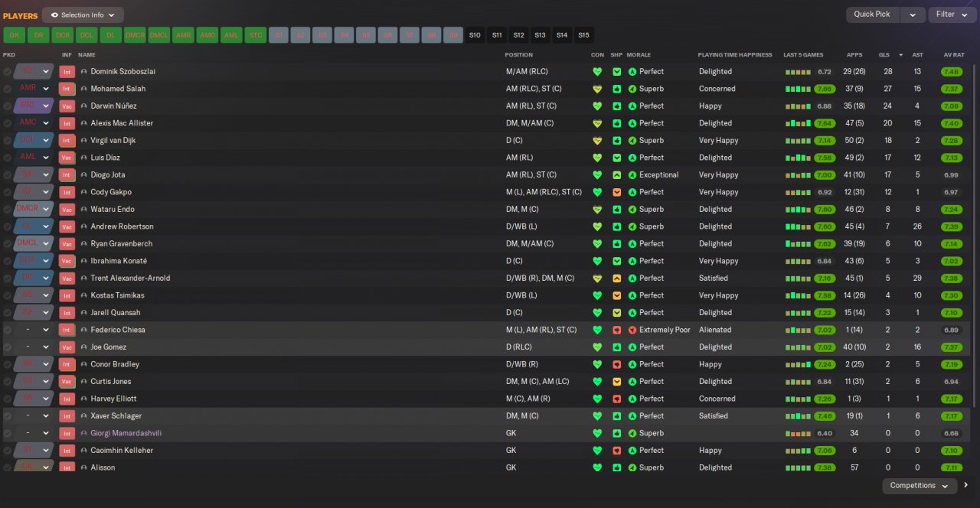Toggle the selection tick for Darwin Núñez
Viewport: 980px width, 508px height.
click(8, 106)
